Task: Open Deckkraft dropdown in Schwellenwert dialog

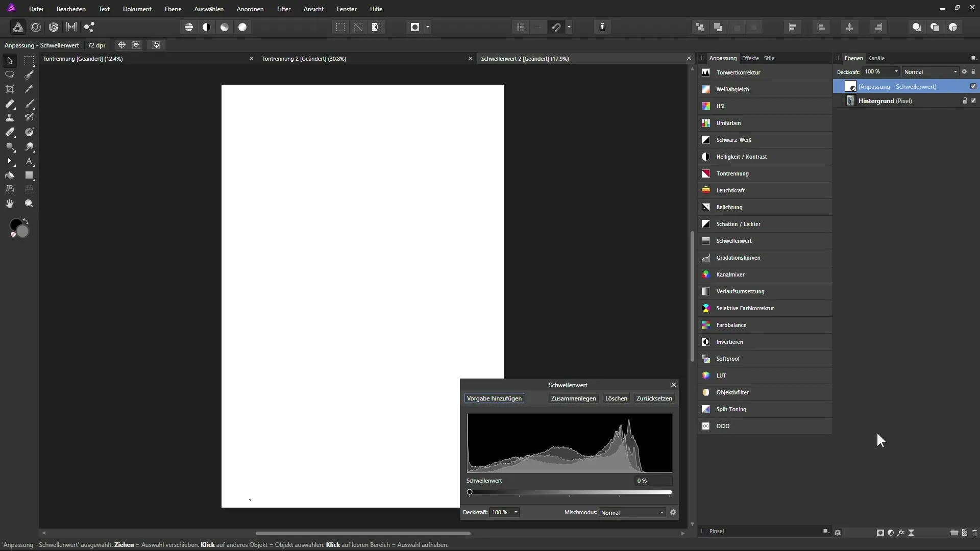Action: [516, 512]
